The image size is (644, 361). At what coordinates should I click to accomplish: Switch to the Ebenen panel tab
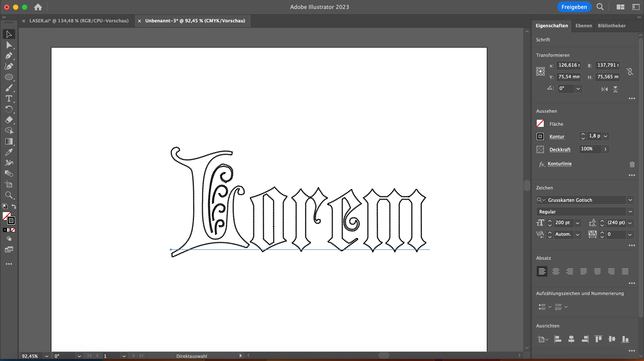click(583, 25)
